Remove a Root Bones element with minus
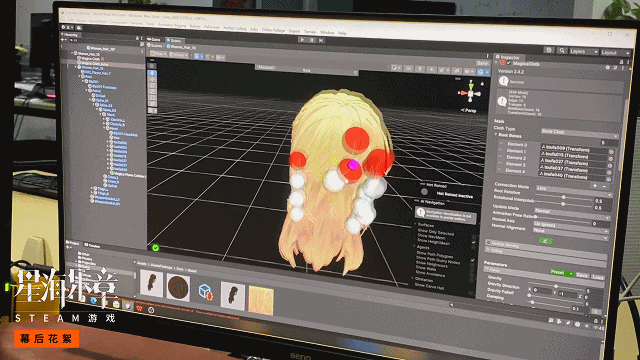Viewport: 640px width, 360px height. (x=604, y=187)
